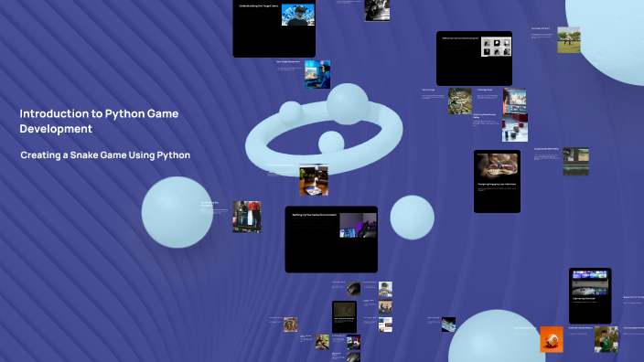644x362 pixels.
Task: Click the subtitle 'Creating a Snake Game Using Python'
Action: 105,155
